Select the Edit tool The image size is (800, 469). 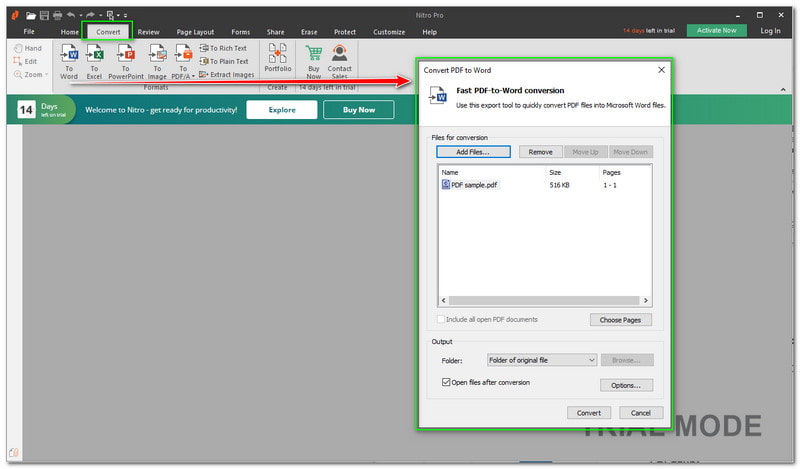coord(26,61)
